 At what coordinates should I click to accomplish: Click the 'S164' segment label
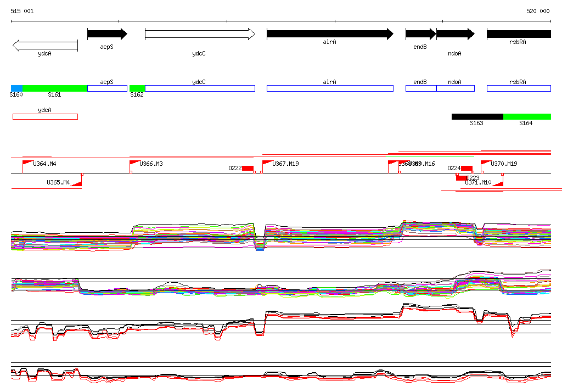[x=526, y=123]
